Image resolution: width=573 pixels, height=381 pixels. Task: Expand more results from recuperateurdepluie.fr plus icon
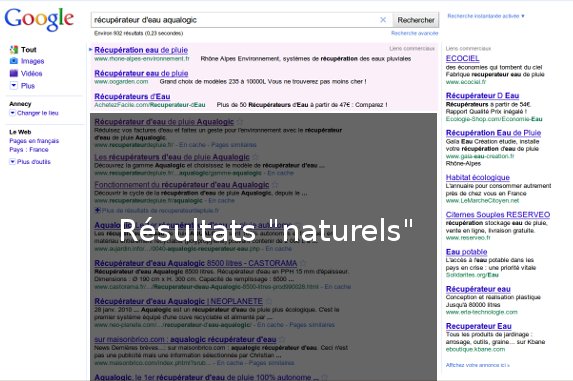coord(97,210)
